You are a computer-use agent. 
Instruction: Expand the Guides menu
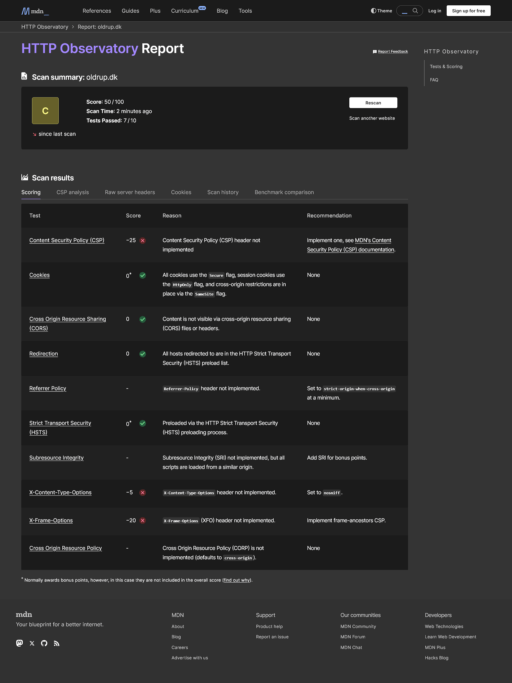pyautogui.click(x=130, y=11)
